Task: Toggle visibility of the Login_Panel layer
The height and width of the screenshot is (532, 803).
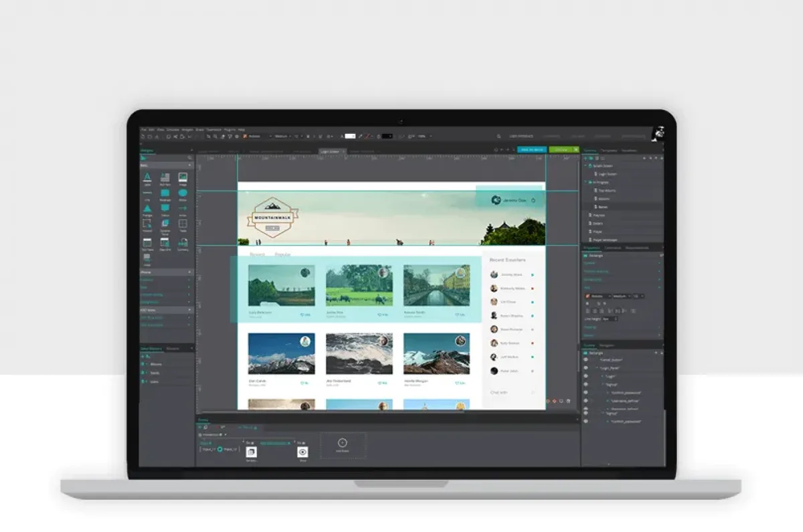Action: coord(586,367)
